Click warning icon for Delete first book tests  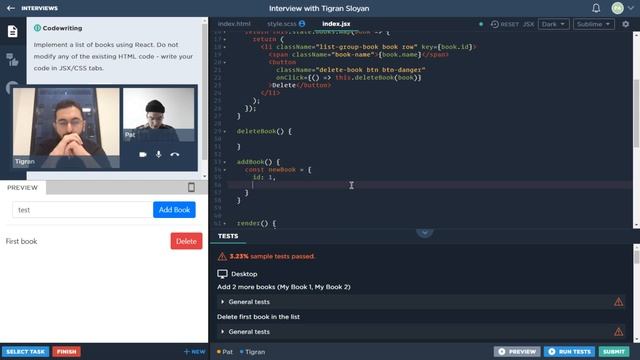click(618, 331)
